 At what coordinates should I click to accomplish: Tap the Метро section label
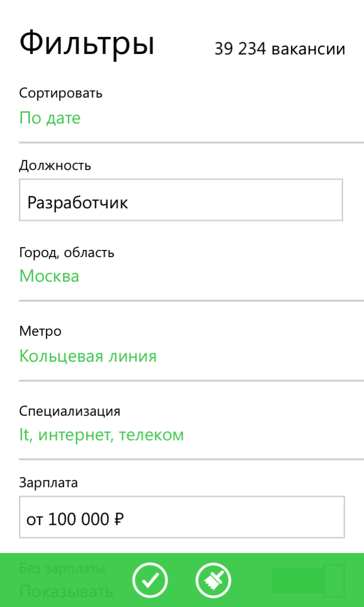40,331
